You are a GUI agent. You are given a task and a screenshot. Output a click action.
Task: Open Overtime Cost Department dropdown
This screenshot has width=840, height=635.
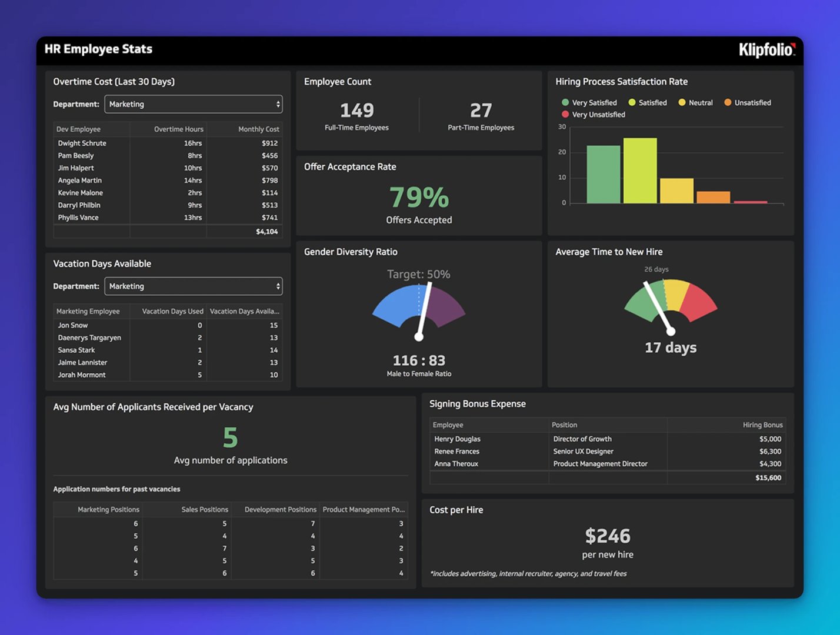coord(194,104)
